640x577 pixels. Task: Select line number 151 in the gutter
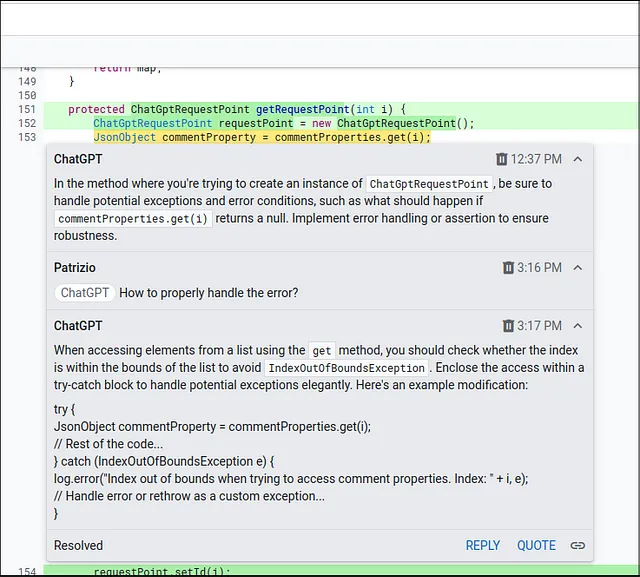27,109
